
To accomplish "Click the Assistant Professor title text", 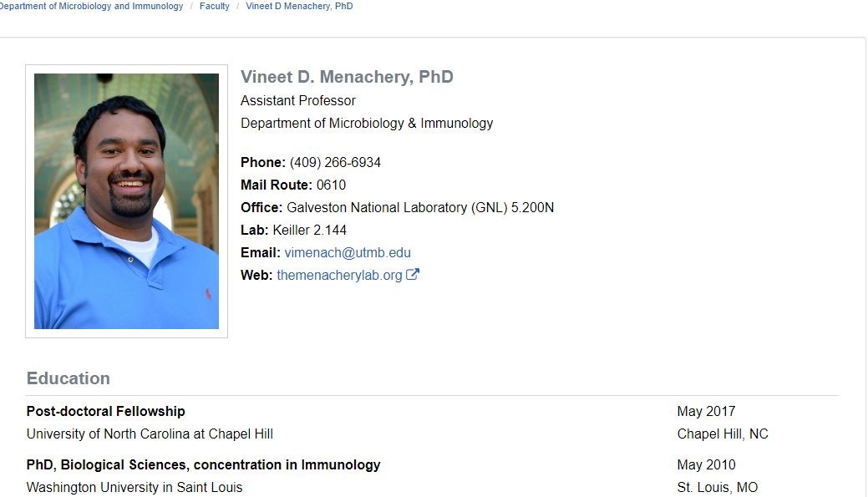I will (x=298, y=100).
